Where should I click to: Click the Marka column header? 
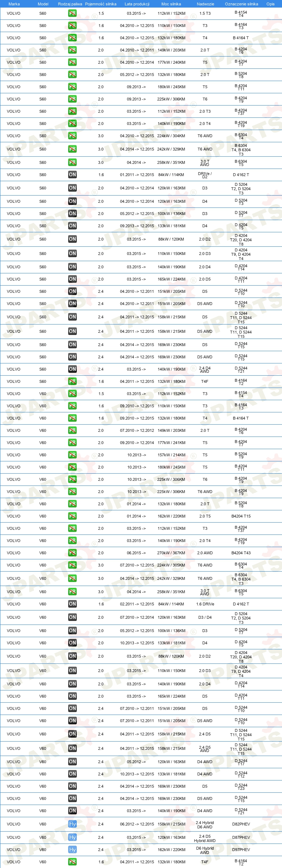14,4
